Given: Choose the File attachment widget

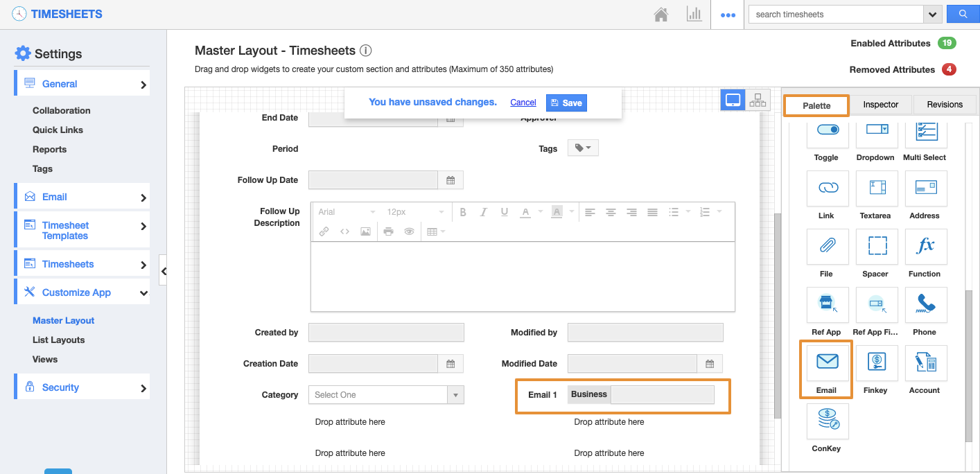Looking at the screenshot, I should tap(828, 247).
